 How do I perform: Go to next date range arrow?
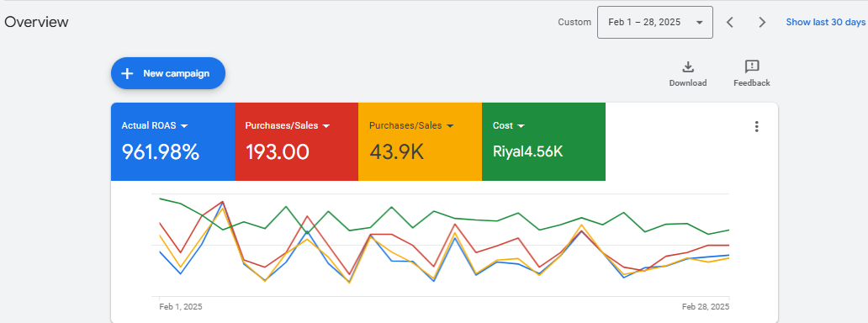(x=762, y=22)
